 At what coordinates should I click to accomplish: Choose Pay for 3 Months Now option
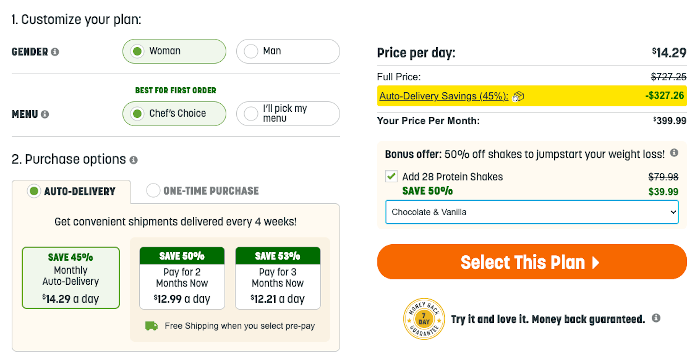[x=278, y=278]
